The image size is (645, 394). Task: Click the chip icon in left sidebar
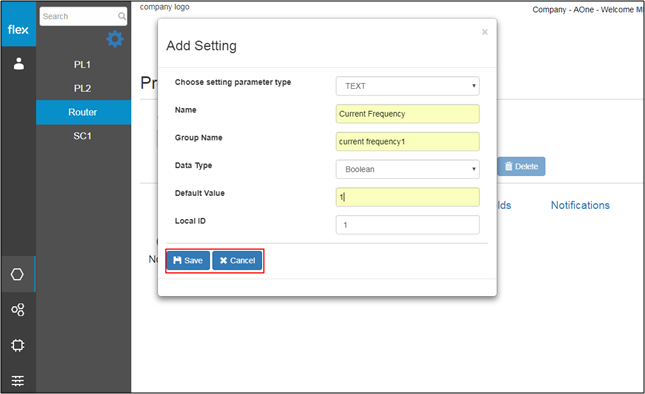click(18, 345)
